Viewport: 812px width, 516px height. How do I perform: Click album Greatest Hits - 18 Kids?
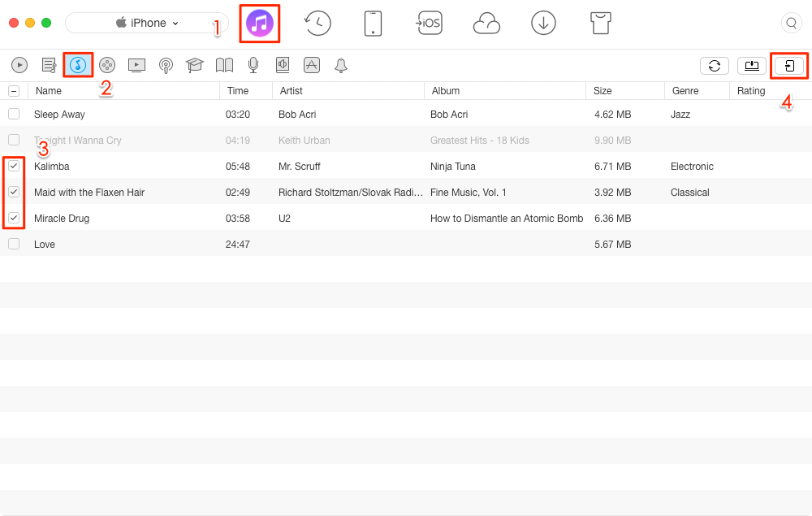[480, 141]
